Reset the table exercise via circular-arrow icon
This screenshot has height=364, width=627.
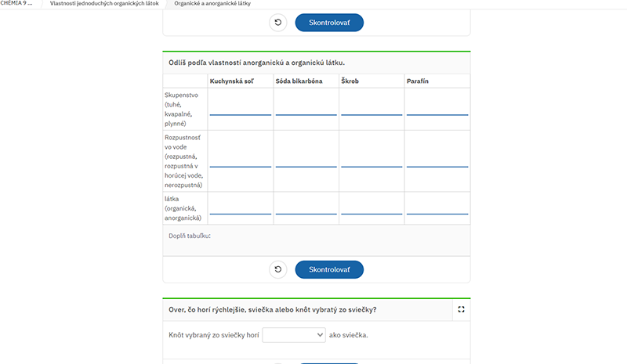click(x=278, y=269)
